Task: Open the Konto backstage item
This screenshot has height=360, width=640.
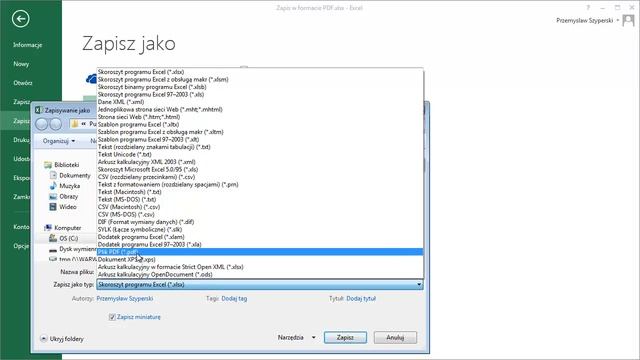Action: (x=21, y=227)
